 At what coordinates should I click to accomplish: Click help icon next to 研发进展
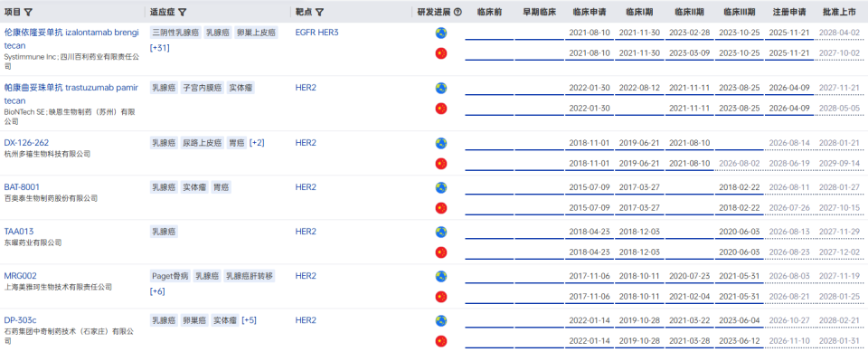click(x=458, y=12)
